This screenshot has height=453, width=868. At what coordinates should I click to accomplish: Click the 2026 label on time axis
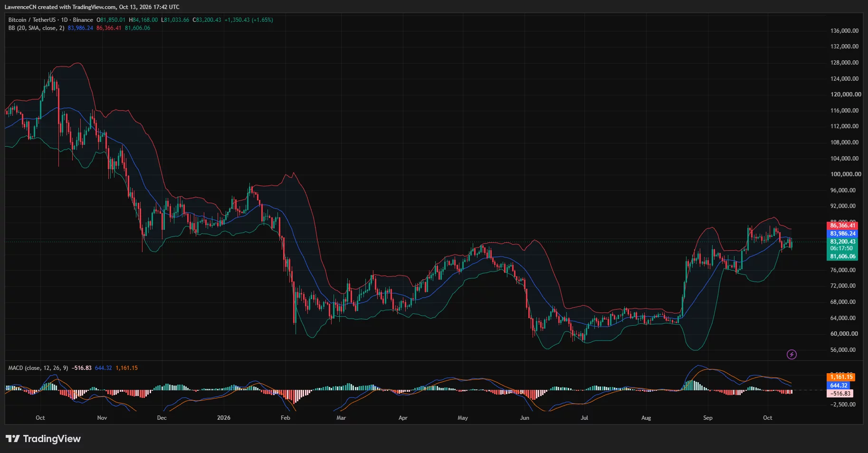pyautogui.click(x=223, y=418)
